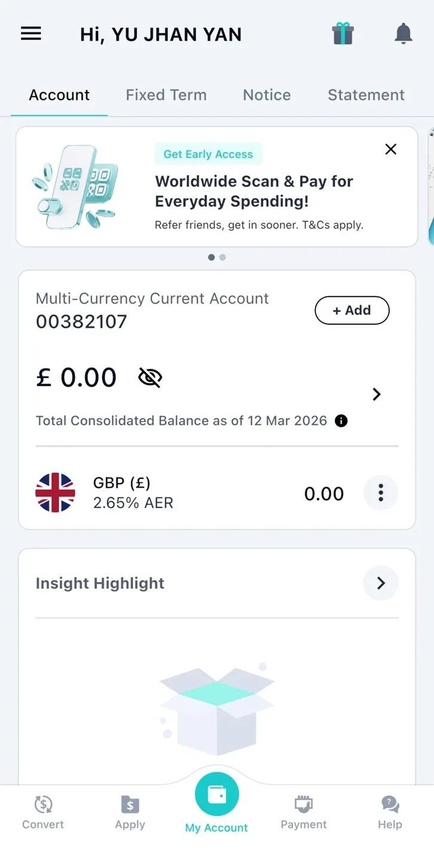Dismiss the Scan & Pay banner
The height and width of the screenshot is (868, 434).
point(391,149)
